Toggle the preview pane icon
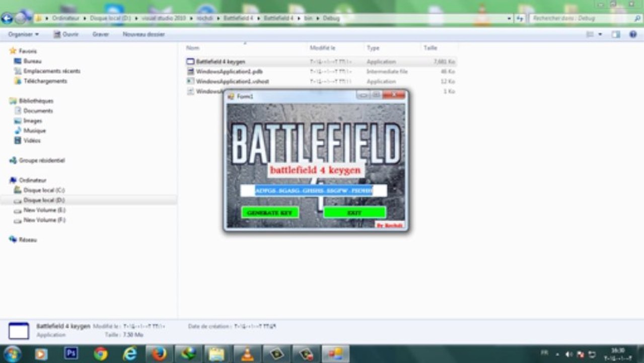Screen dimensions: 644x363 tap(615, 34)
